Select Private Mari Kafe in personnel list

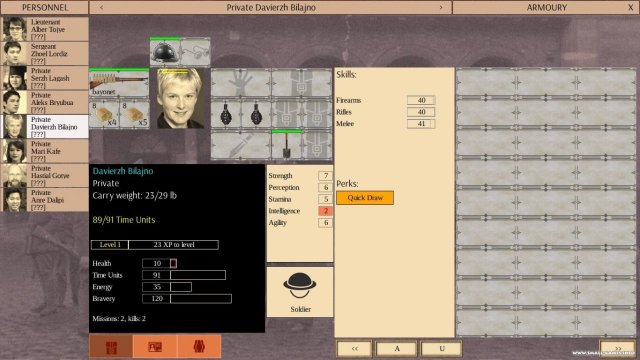click(x=44, y=151)
